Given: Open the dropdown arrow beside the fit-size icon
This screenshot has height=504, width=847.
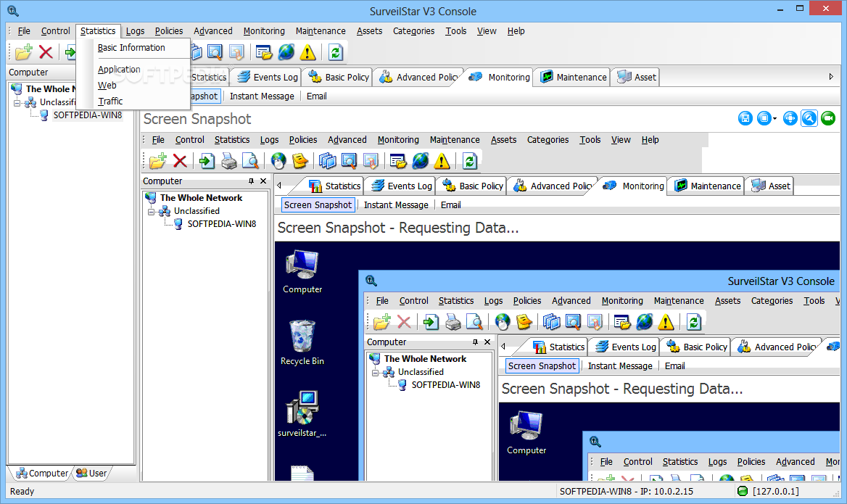Looking at the screenshot, I should click(774, 119).
